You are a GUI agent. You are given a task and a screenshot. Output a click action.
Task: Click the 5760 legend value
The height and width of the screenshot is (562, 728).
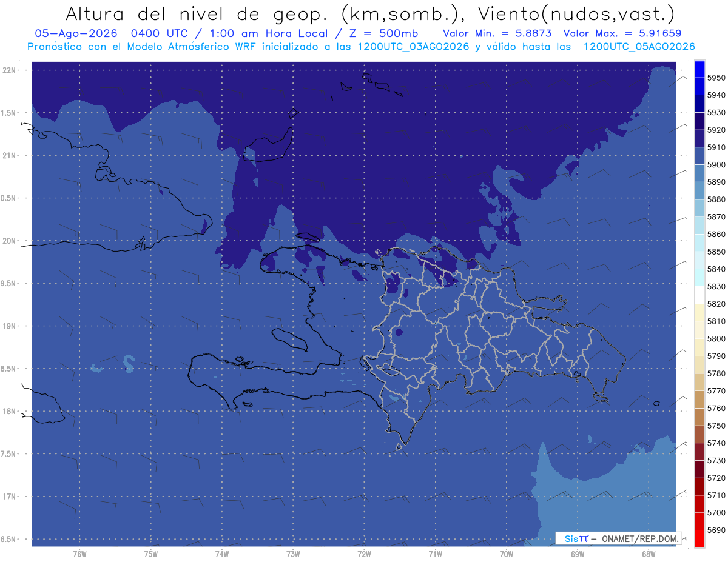click(x=716, y=409)
